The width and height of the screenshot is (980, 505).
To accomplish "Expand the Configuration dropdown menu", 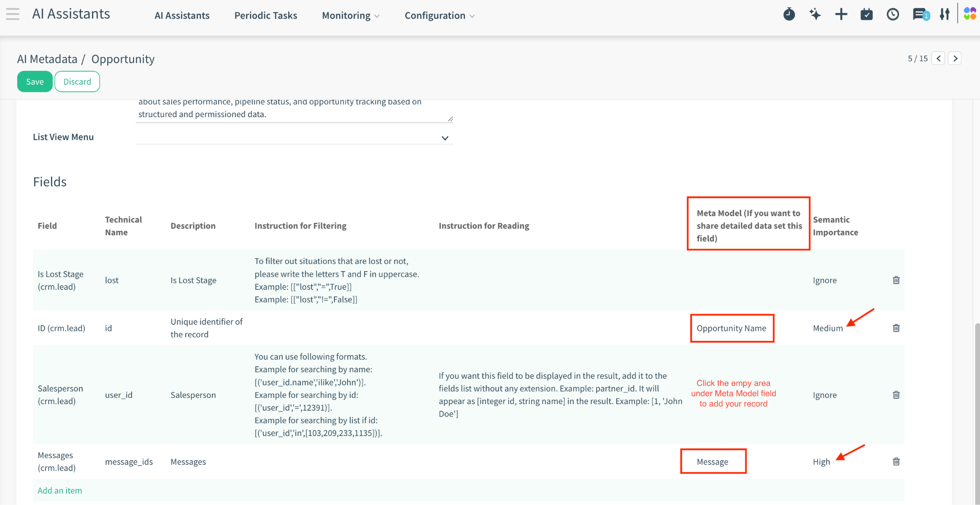I will (x=439, y=16).
